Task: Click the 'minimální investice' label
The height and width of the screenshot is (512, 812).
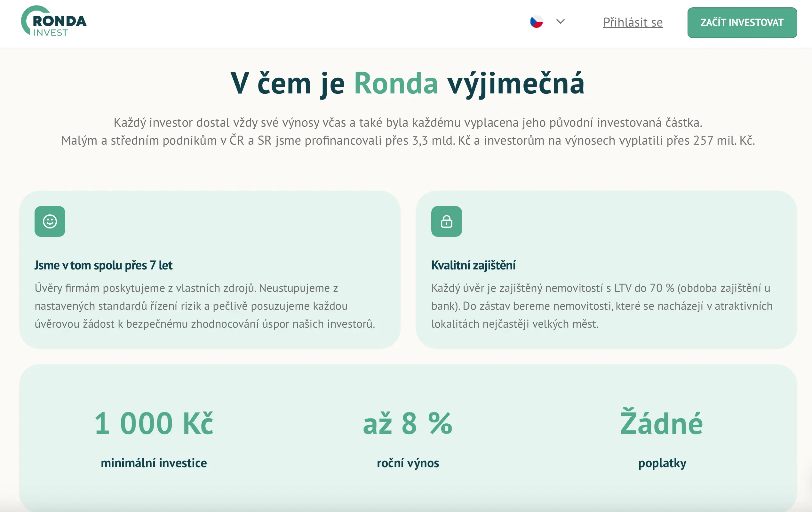Action: [x=154, y=463]
